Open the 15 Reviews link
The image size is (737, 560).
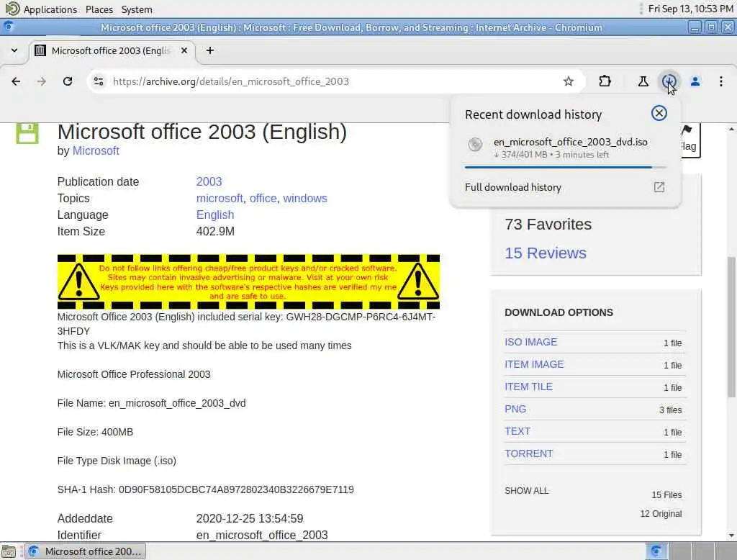(546, 253)
